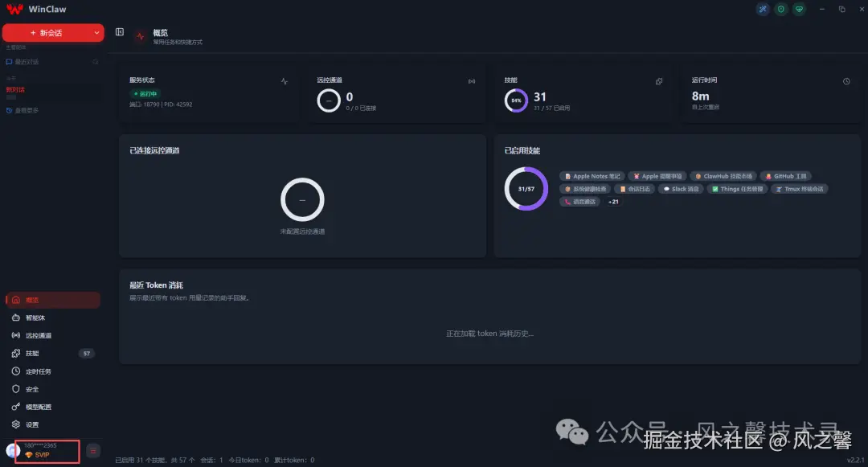Open the GitHub 工具 skill chip
The height and width of the screenshot is (467, 868).
pos(785,176)
